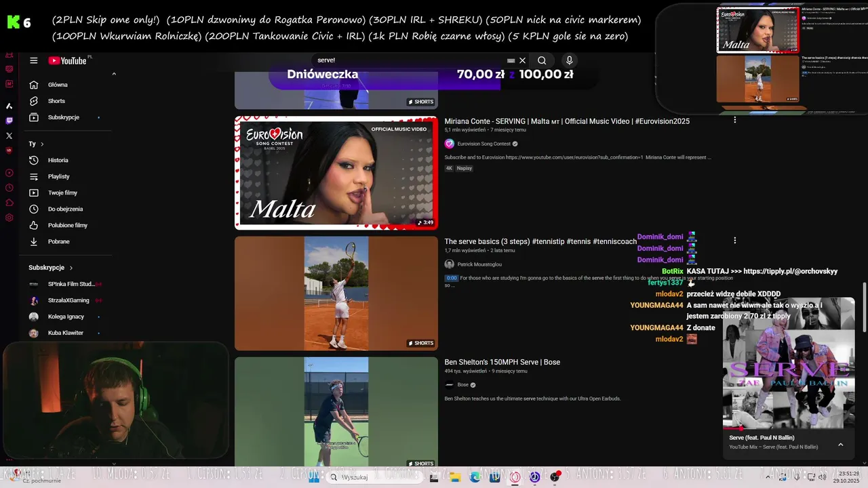Click the 4K quality badge
The width and height of the screenshot is (868, 488).
(x=449, y=168)
